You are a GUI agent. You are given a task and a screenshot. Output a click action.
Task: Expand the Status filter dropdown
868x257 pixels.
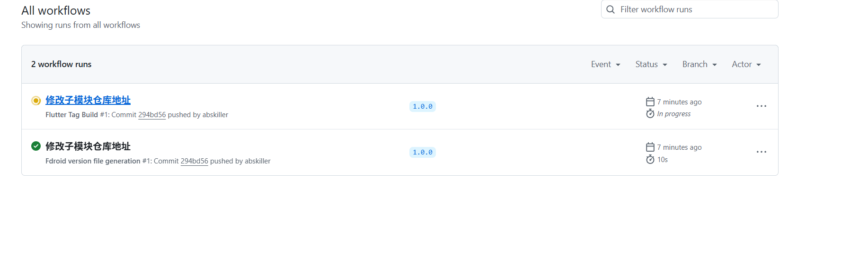651,64
